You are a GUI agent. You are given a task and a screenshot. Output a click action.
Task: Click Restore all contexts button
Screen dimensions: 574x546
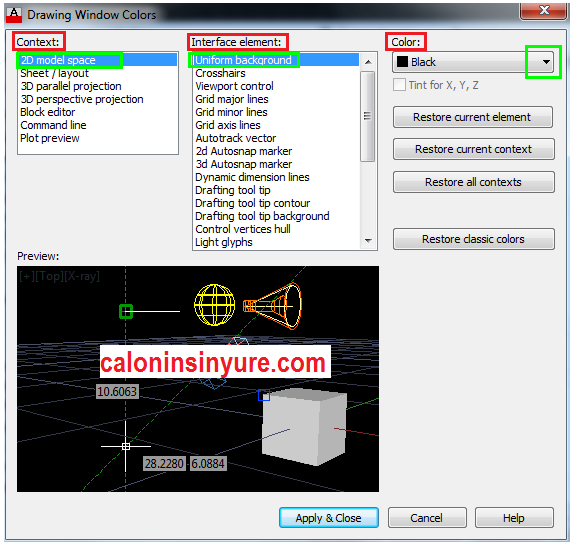click(473, 182)
